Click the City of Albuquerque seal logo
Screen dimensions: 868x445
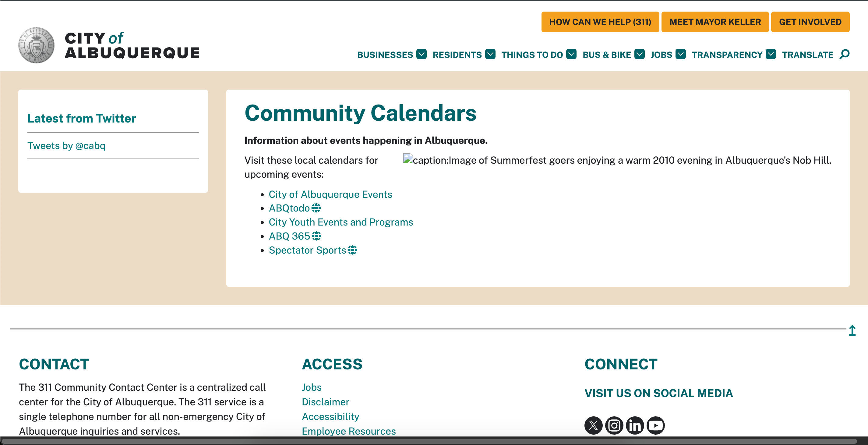pyautogui.click(x=36, y=45)
